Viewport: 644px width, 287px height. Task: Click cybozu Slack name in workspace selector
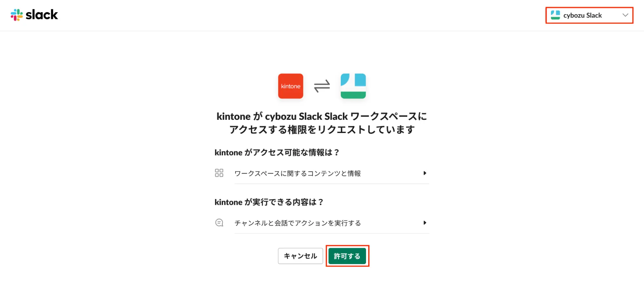582,15
